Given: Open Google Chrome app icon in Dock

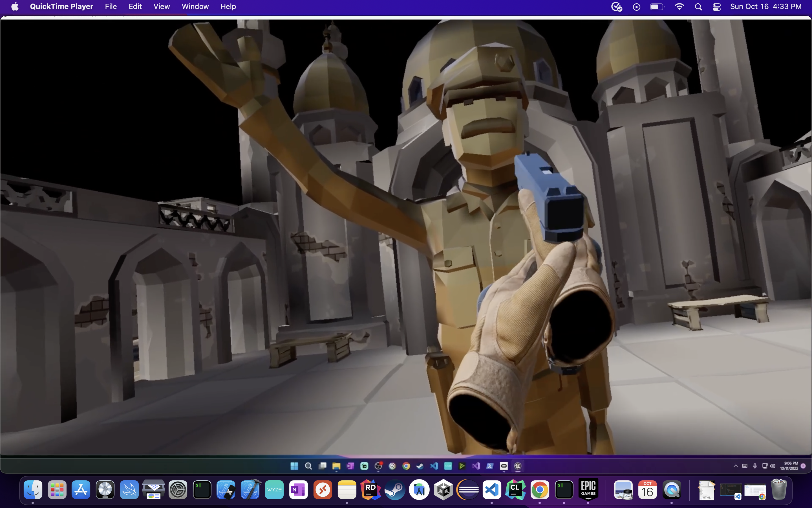Looking at the screenshot, I should [x=540, y=489].
